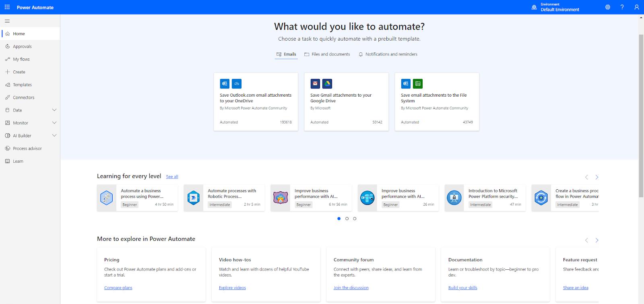Click the OneDrive cloud icon on template card
This screenshot has height=304, width=644.
237,84
